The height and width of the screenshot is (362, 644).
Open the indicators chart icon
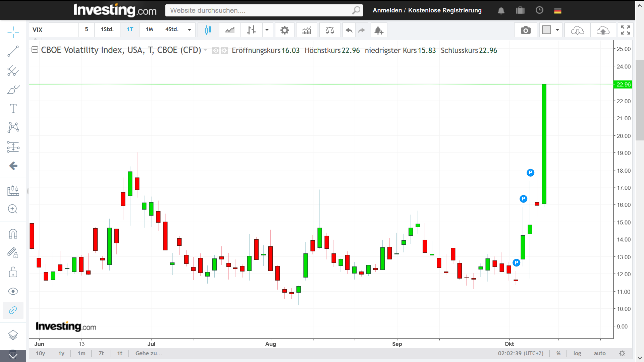(x=307, y=30)
